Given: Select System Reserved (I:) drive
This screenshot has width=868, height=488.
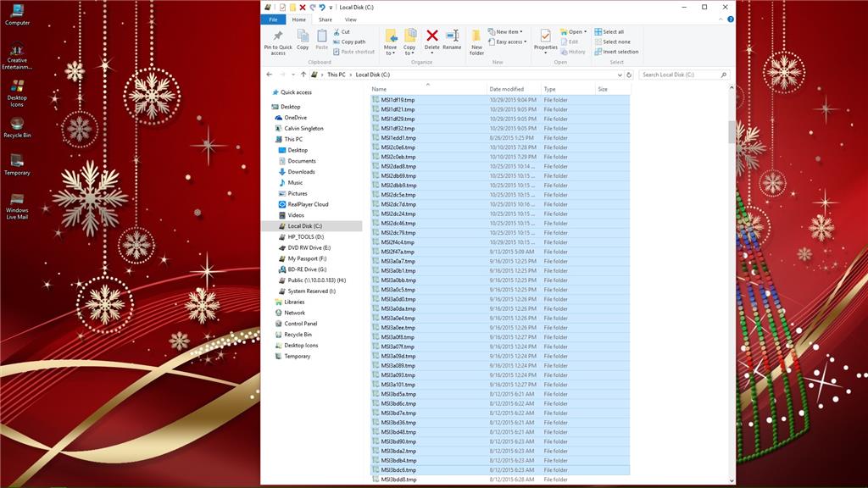Looking at the screenshot, I should [311, 291].
